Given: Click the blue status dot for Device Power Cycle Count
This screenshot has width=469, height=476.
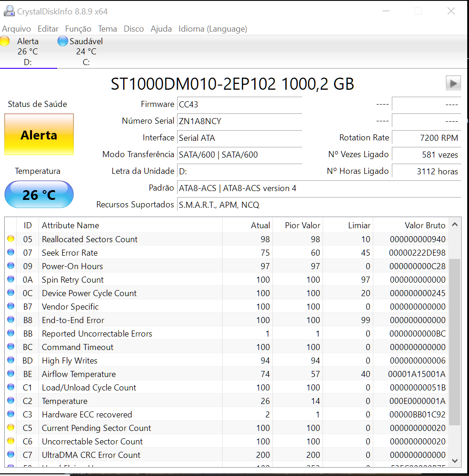Looking at the screenshot, I should pyautogui.click(x=11, y=292).
